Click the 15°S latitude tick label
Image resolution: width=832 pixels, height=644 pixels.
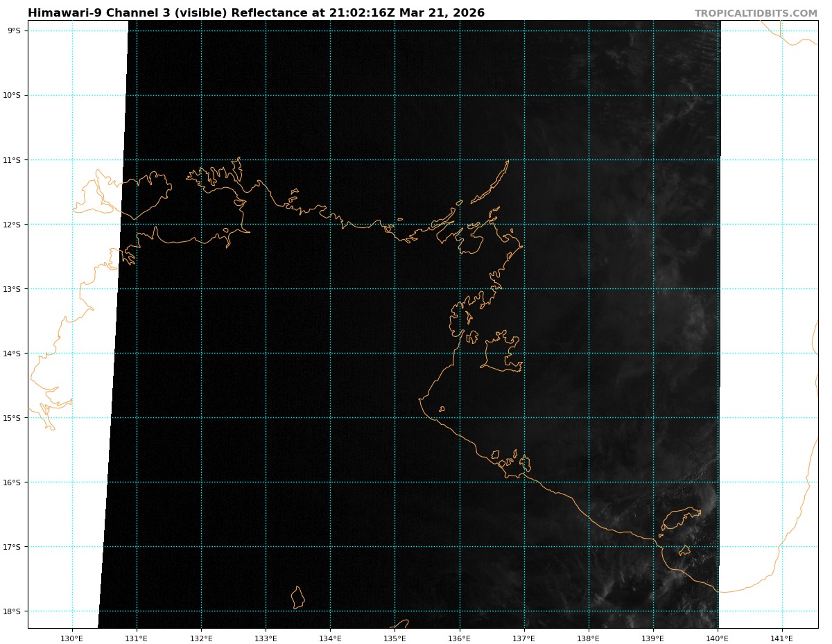[x=14, y=418]
